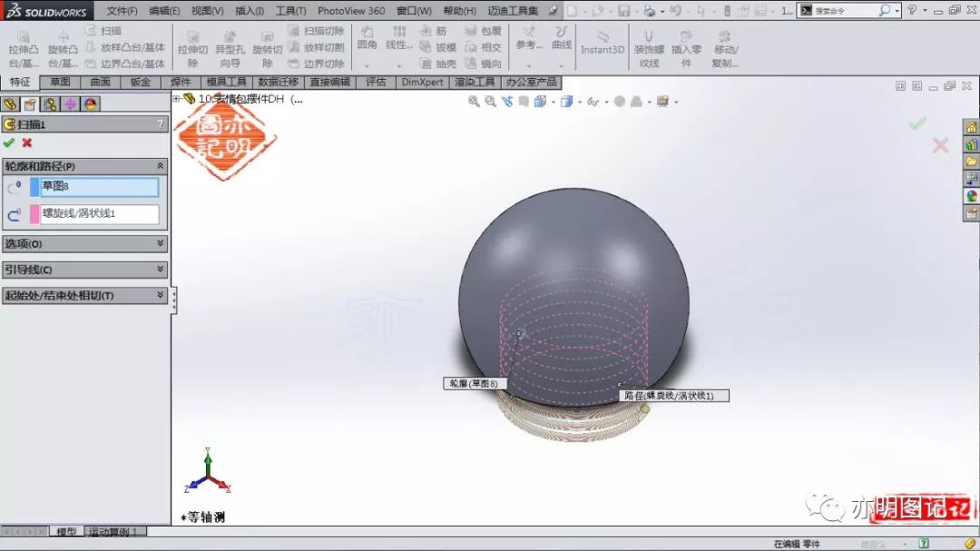The width and height of the screenshot is (980, 551).
Task: Select the 包覆 wrap tool
Action: pos(483,31)
